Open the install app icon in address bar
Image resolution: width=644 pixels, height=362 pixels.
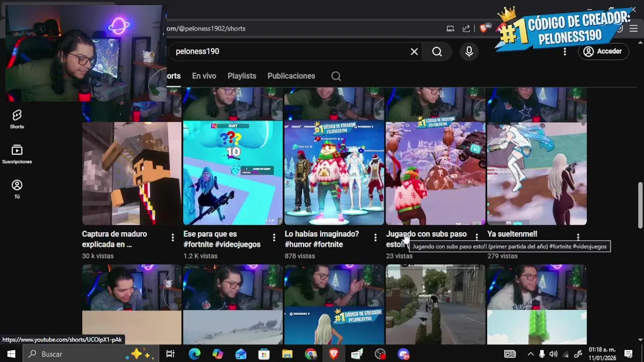pos(450,29)
